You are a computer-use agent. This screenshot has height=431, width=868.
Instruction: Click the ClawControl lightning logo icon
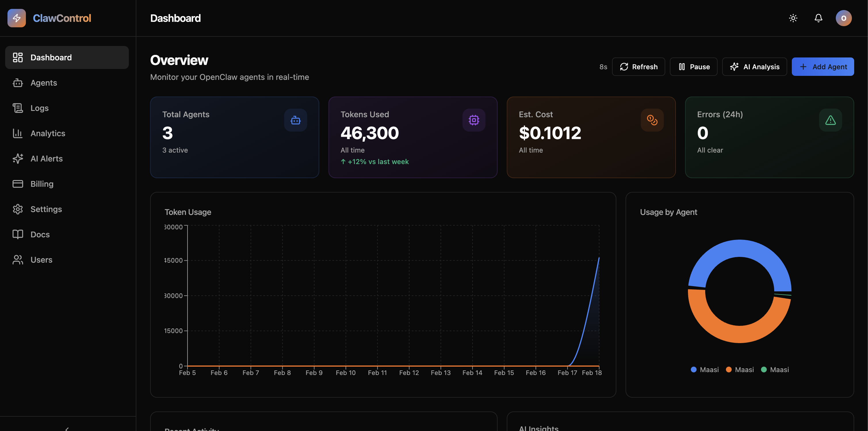[x=16, y=18]
